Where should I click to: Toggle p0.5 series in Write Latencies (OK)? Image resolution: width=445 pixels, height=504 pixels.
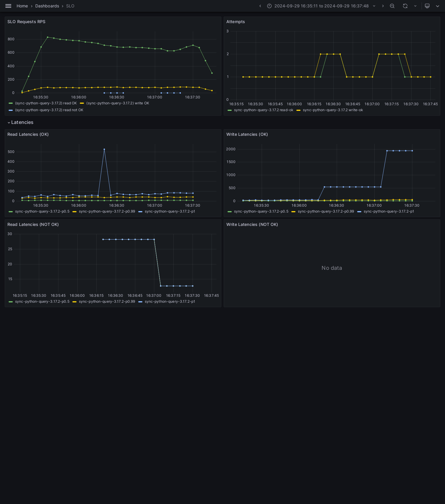click(261, 211)
